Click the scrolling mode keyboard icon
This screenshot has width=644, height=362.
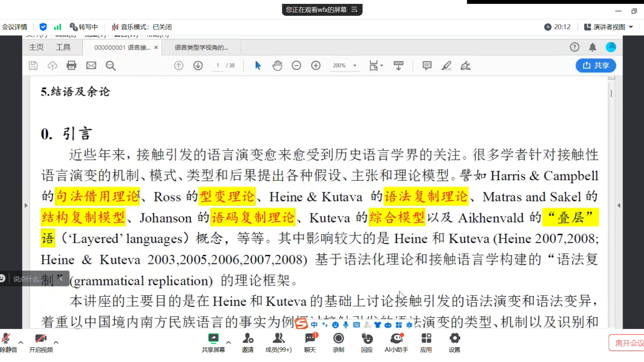(398, 65)
